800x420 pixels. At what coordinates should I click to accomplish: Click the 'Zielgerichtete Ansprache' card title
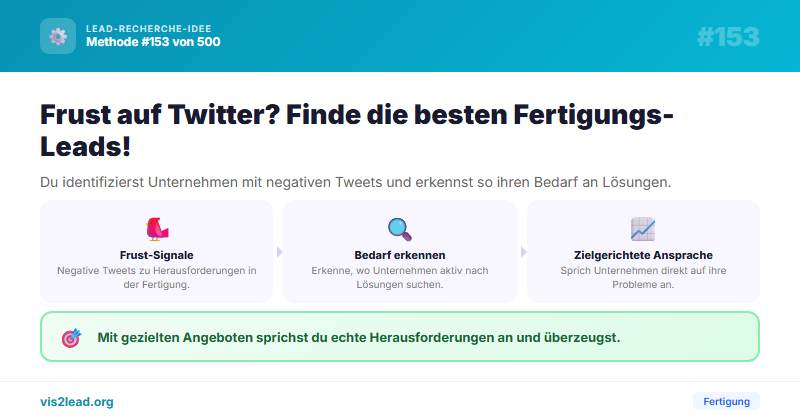[x=643, y=255]
